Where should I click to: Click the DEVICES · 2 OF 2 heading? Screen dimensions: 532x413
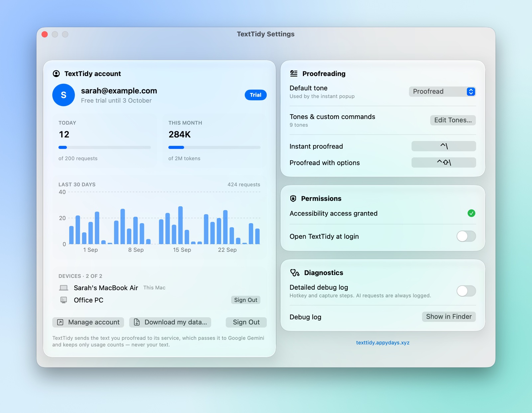pos(80,276)
